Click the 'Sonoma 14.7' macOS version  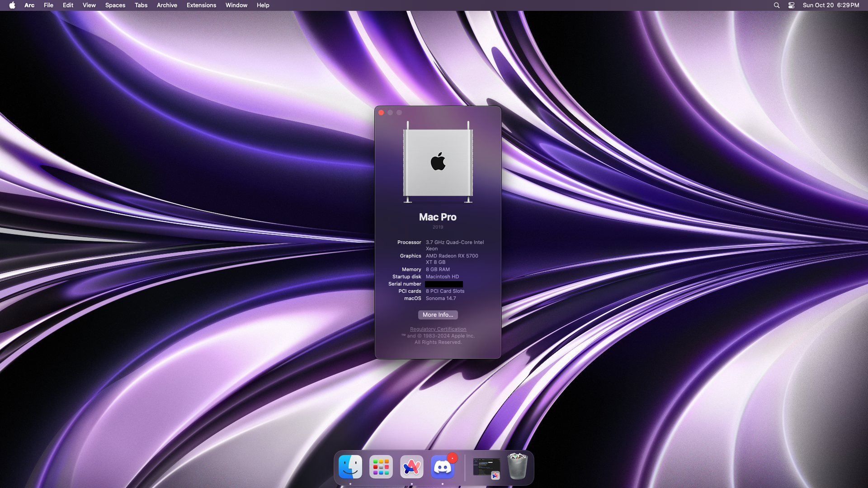coord(441,298)
